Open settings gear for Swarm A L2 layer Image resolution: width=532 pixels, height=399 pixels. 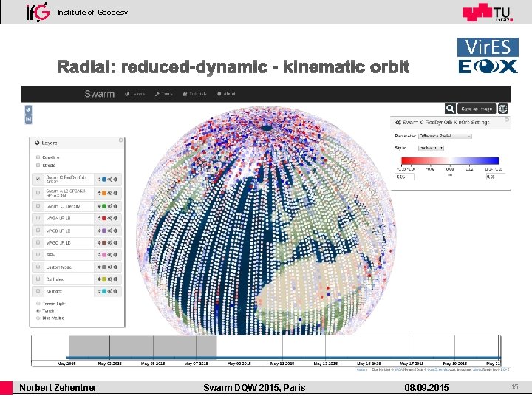110,193
